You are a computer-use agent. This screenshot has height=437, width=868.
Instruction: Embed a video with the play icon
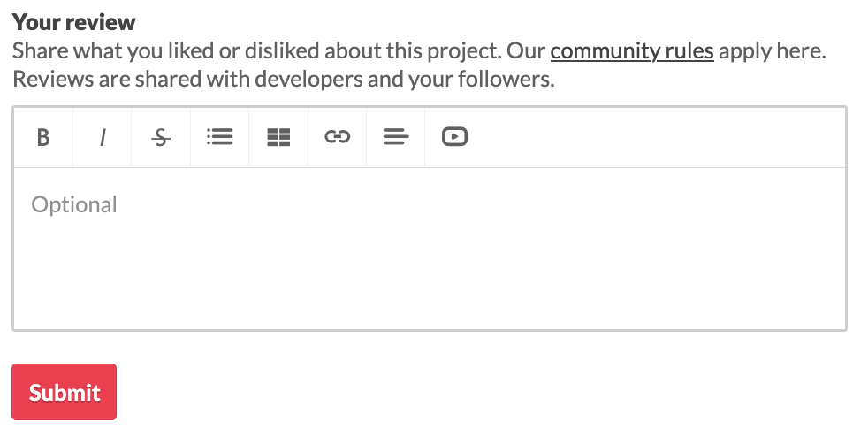point(454,137)
